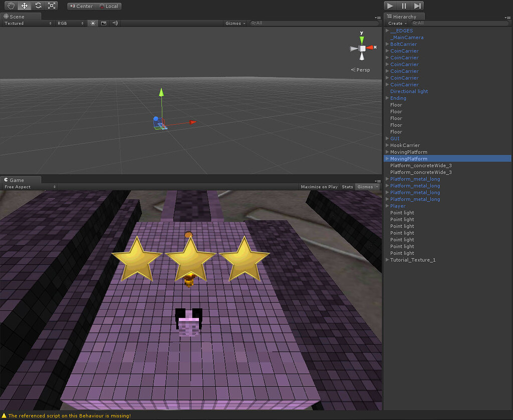The width and height of the screenshot is (513, 420).
Task: Switch pivot mode to Center
Action: tap(81, 6)
